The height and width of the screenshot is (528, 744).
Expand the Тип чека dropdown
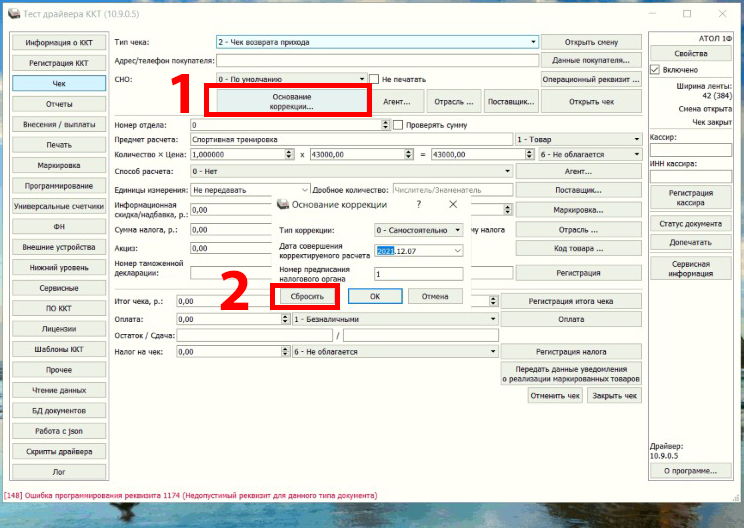[x=534, y=42]
